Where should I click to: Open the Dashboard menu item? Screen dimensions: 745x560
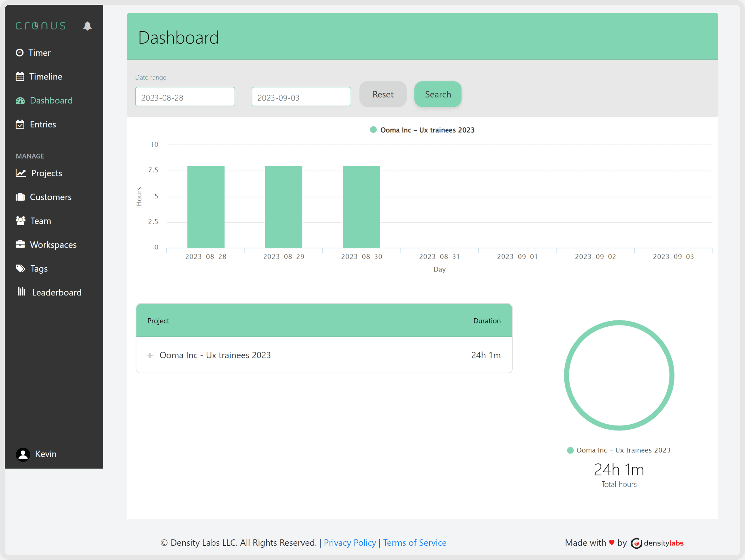(x=51, y=100)
